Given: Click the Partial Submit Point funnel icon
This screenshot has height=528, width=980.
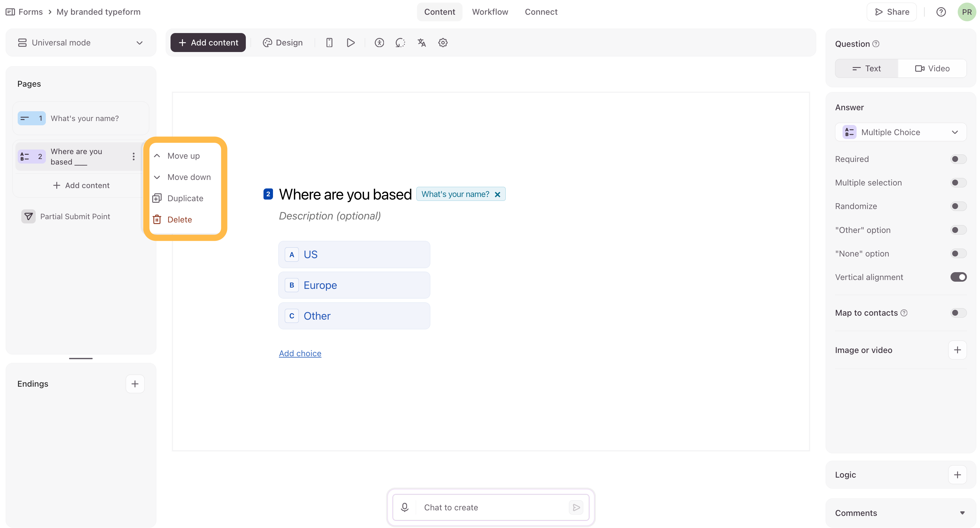Looking at the screenshot, I should (28, 216).
